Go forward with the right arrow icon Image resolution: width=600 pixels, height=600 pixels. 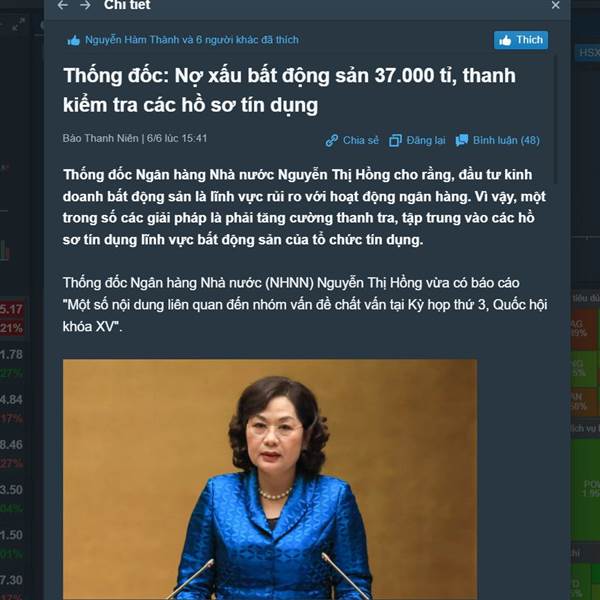86,5
